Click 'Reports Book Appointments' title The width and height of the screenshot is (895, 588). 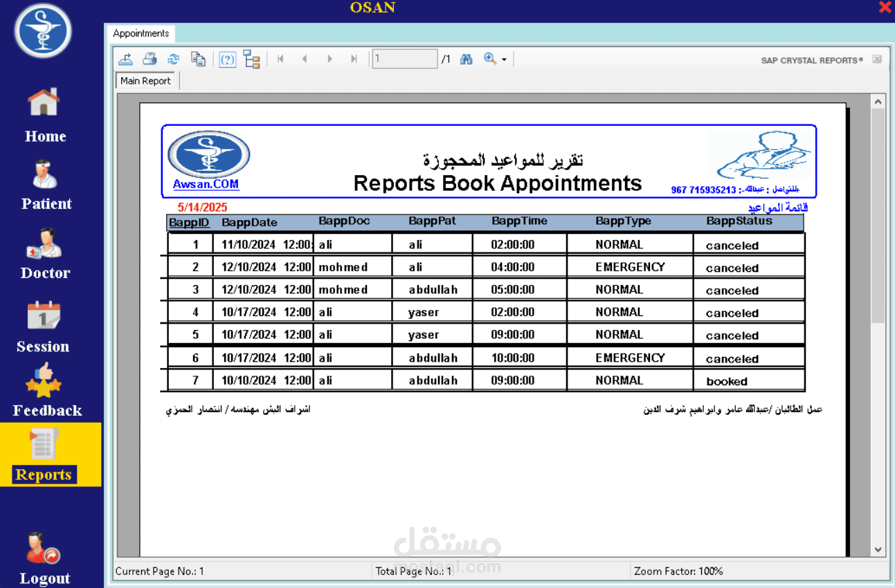[x=498, y=183]
